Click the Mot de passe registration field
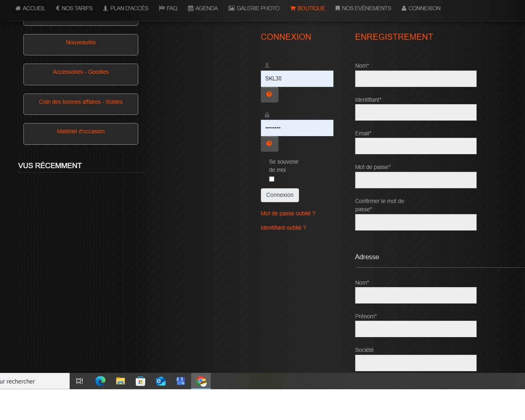This screenshot has height=420, width=525. 416,180
